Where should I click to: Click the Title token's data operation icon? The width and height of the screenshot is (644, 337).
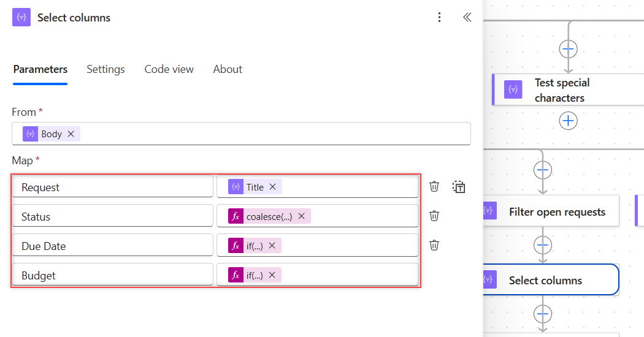236,187
